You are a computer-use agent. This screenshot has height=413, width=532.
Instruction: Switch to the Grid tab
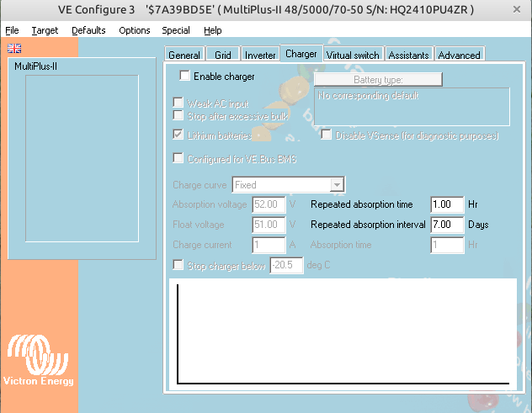(222, 55)
